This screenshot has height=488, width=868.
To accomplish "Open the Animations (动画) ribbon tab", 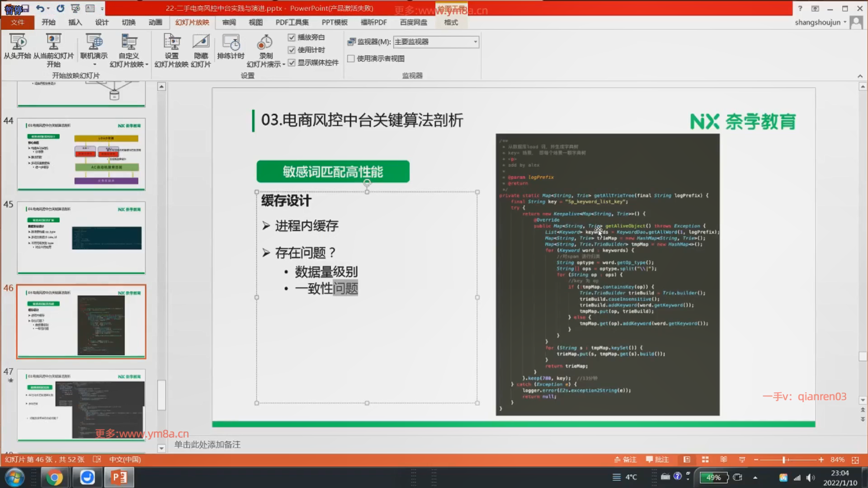I will pyautogui.click(x=155, y=22).
